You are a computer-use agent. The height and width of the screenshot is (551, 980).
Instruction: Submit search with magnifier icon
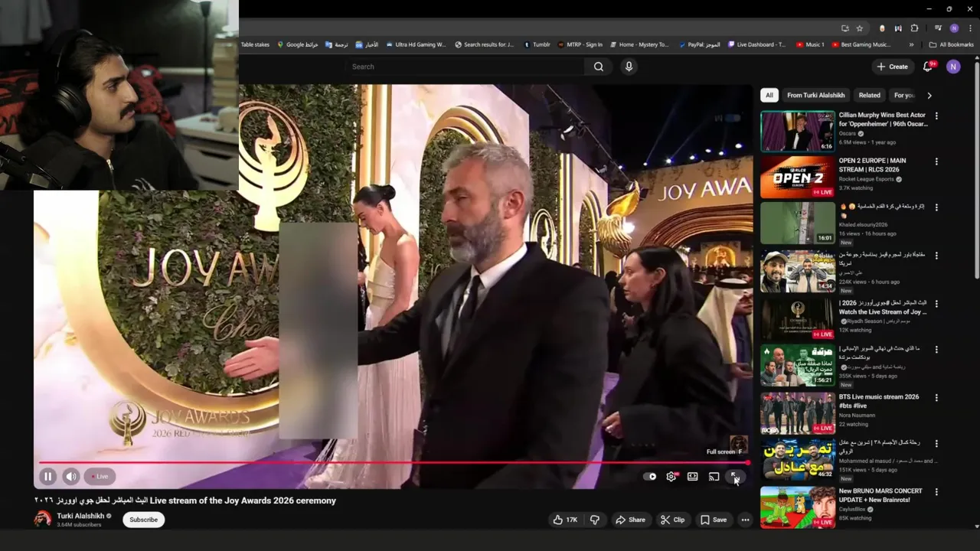point(599,67)
